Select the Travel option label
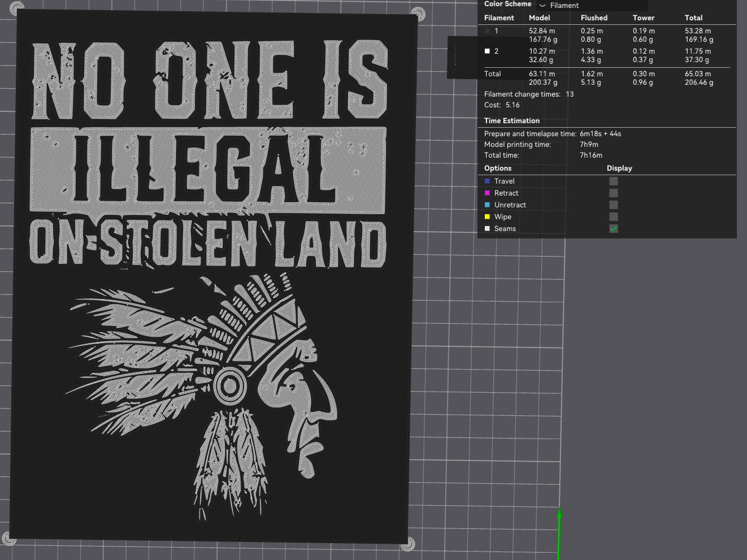The width and height of the screenshot is (747, 560). (504, 181)
